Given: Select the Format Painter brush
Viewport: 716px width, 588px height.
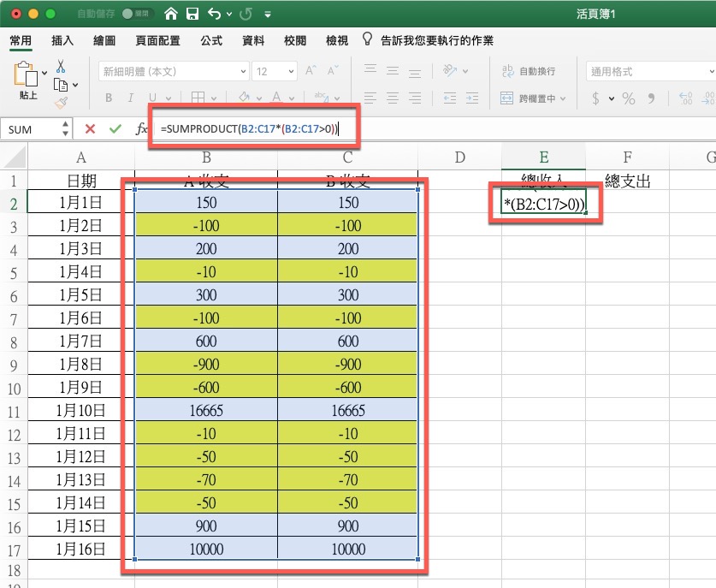Looking at the screenshot, I should 61,103.
